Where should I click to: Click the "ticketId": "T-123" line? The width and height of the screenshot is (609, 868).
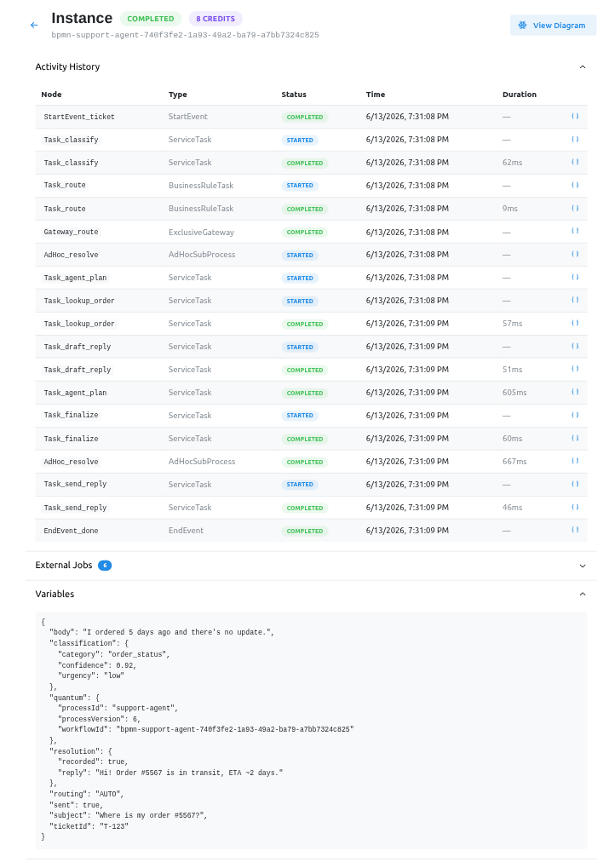(89, 826)
